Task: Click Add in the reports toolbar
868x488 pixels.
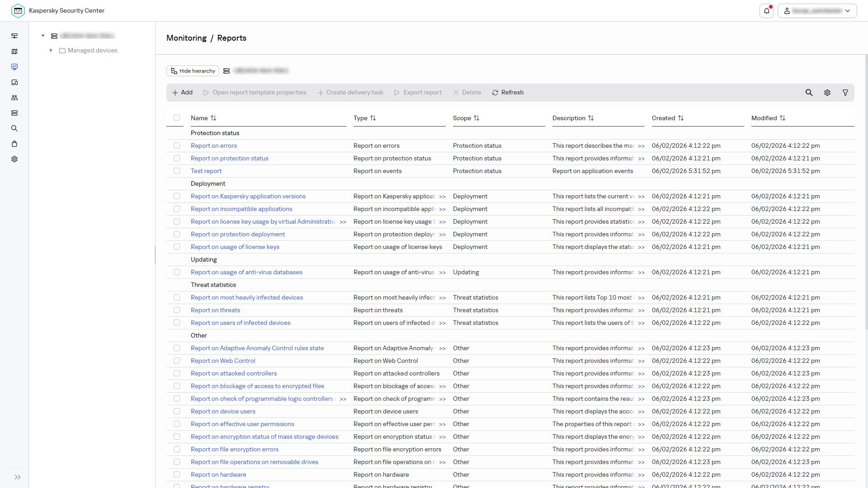Action: tap(183, 93)
